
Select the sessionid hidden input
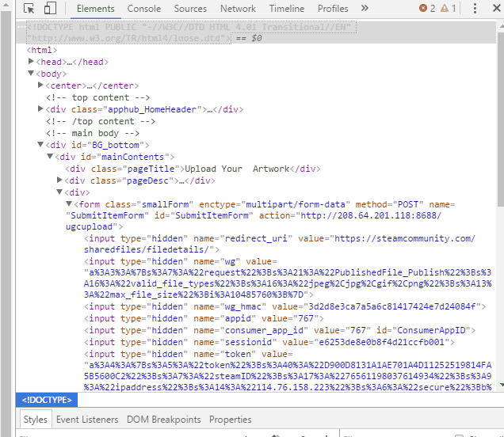click(269, 342)
